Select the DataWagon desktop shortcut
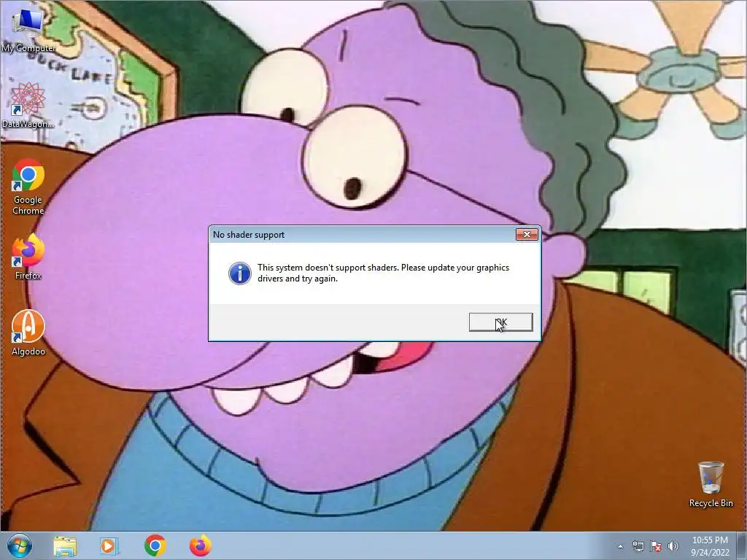Screen dimensions: 747x560 (28, 106)
